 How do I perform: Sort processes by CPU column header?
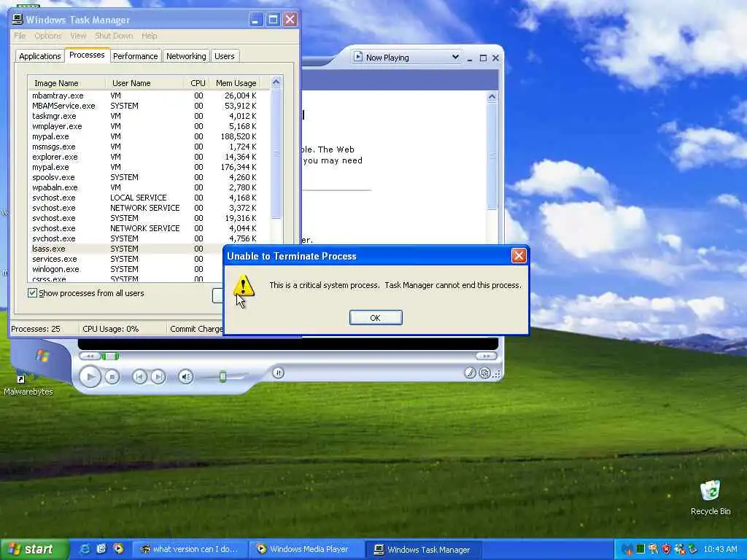click(x=197, y=83)
